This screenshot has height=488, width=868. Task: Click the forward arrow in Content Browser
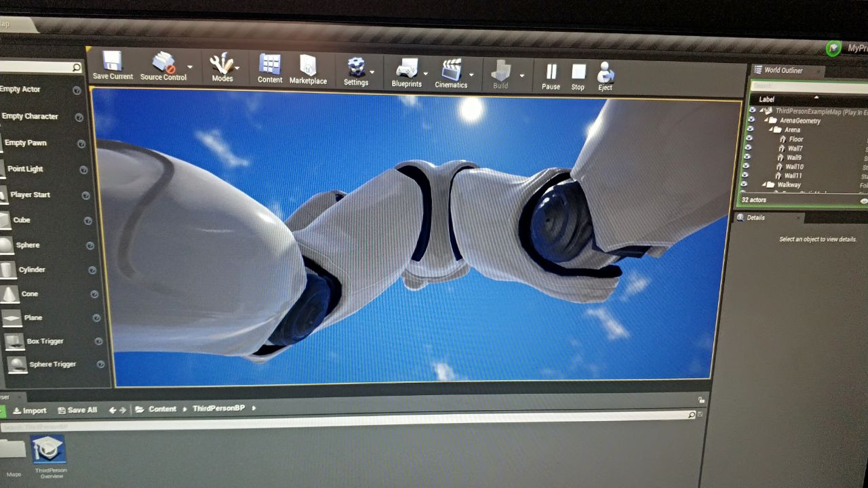coord(123,410)
